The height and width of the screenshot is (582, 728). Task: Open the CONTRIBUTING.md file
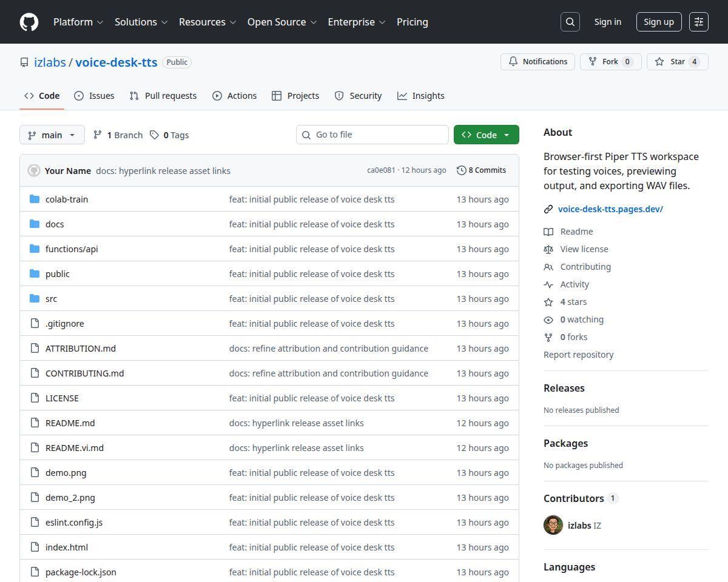tap(84, 373)
